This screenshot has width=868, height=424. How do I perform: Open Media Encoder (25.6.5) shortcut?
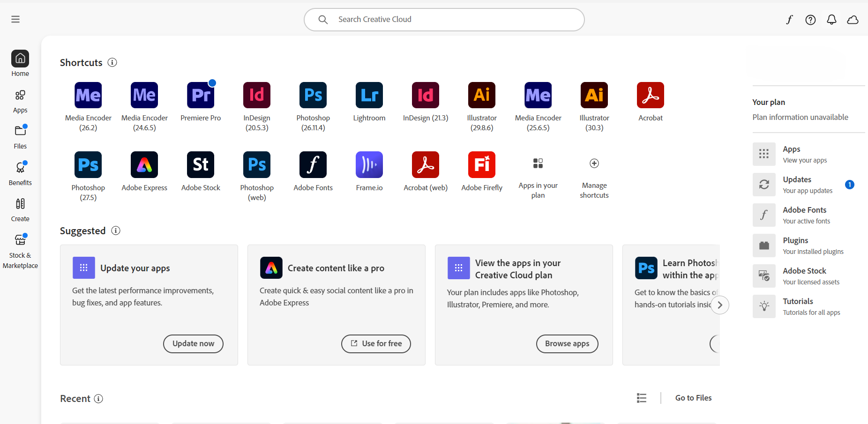pyautogui.click(x=538, y=95)
